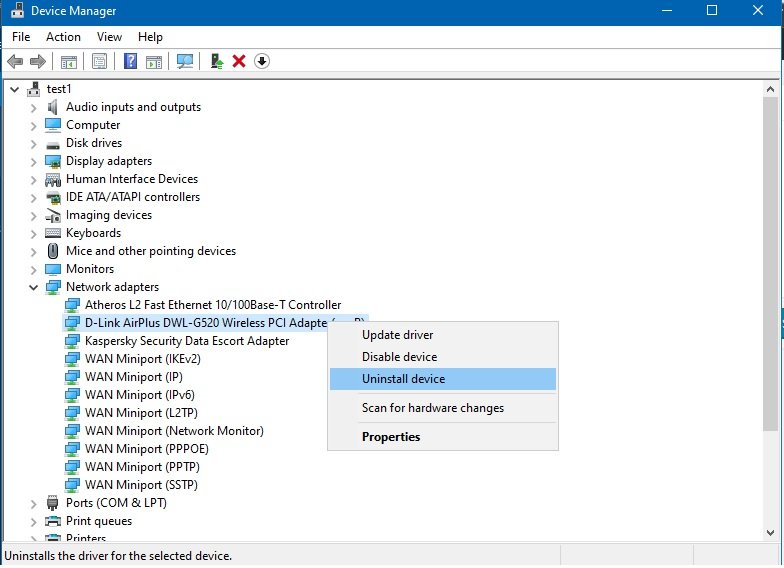This screenshot has height=568, width=784.
Task: Select D-Link AirPlus DWL-G520 adapter
Action: click(206, 323)
